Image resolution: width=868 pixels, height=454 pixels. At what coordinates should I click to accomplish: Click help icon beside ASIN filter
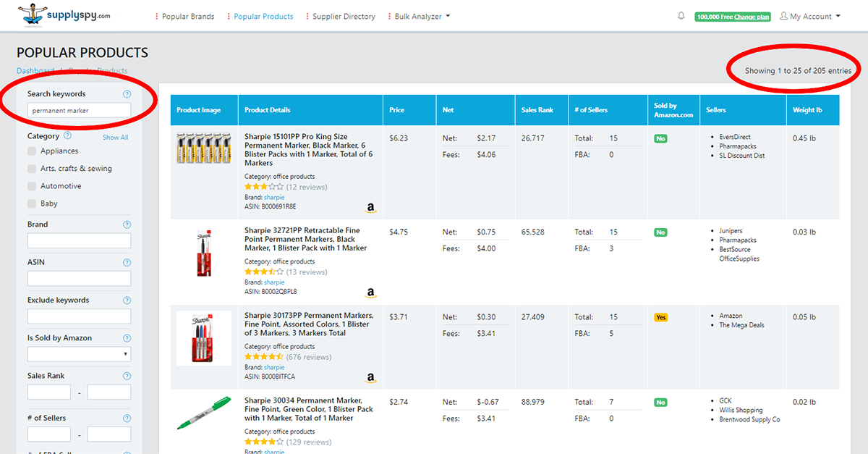tap(127, 262)
